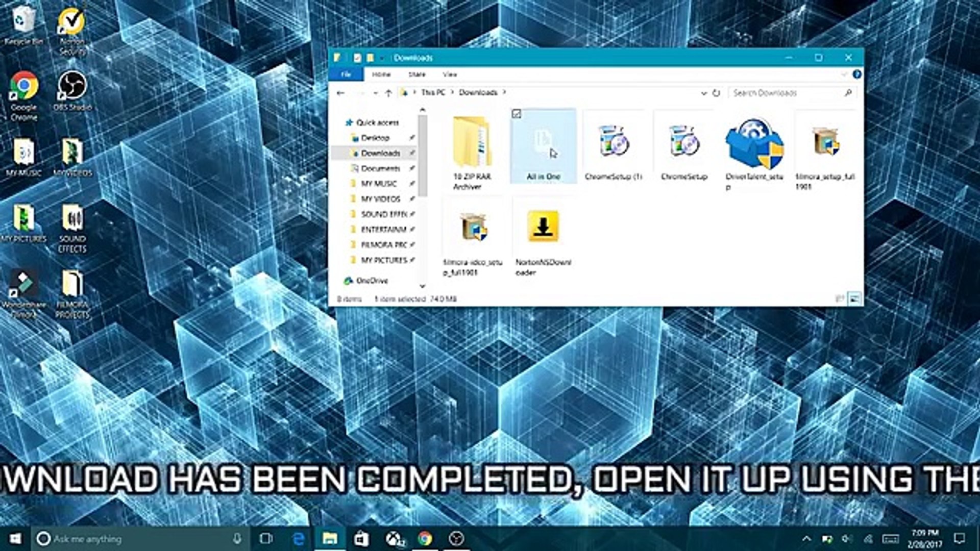Screen dimensions: 980x551
Task: Uncheck the All in One item checkbox
Action: (517, 114)
